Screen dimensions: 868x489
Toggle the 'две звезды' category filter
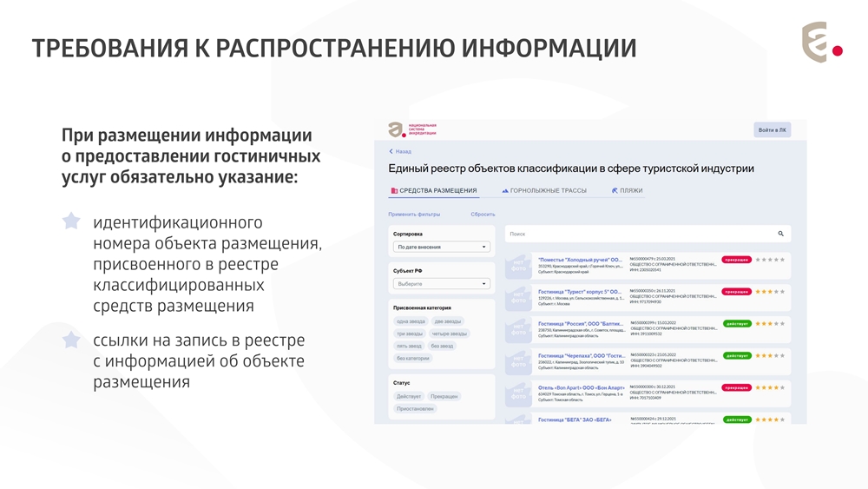point(447,321)
